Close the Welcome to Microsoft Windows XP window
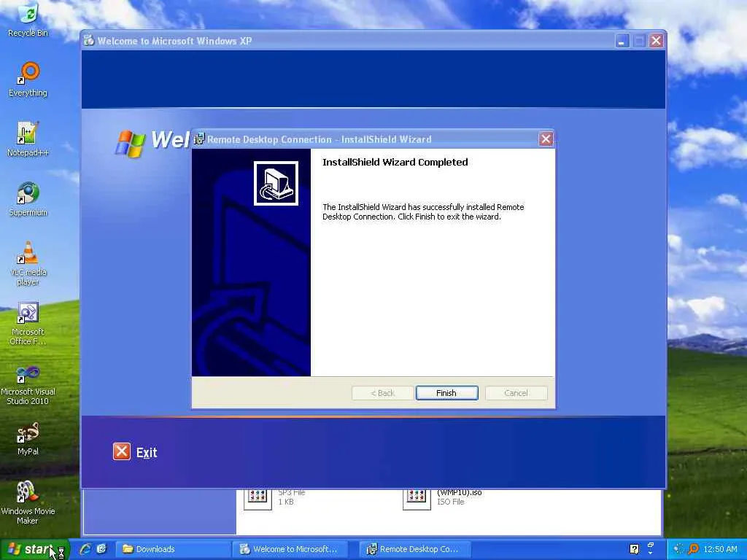 [656, 41]
